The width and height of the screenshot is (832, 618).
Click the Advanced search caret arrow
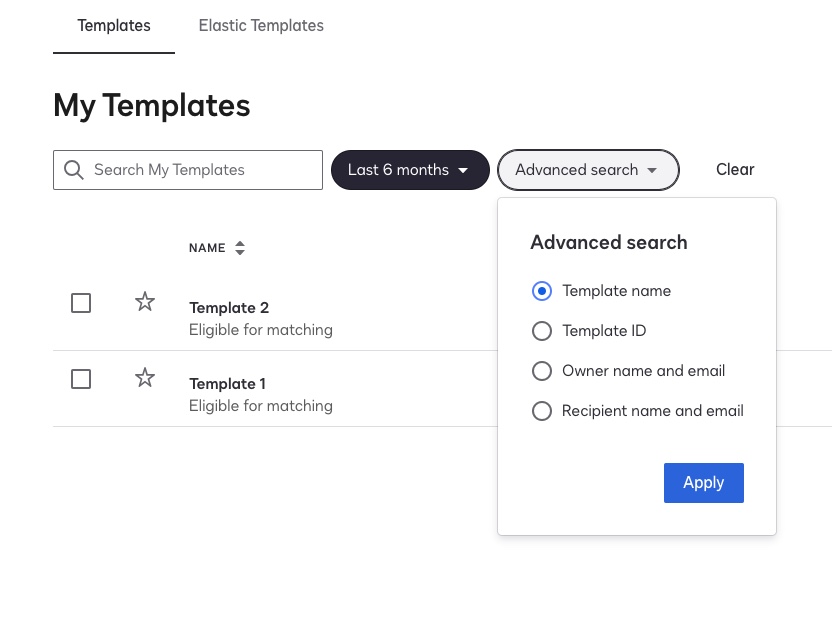coord(652,170)
